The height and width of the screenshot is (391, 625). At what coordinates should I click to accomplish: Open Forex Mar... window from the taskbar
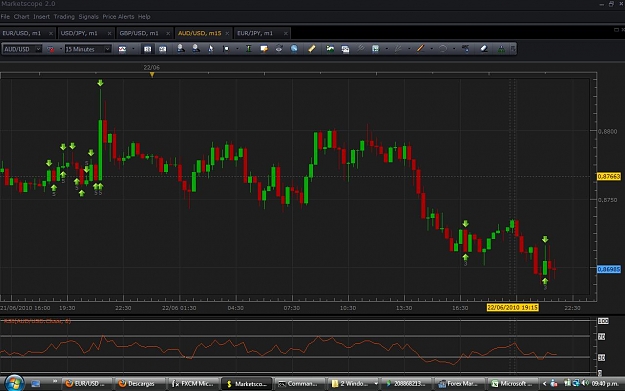tap(459, 383)
